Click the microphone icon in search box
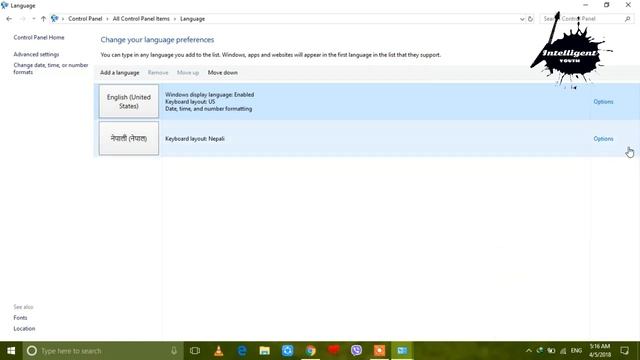Screen dimensions: 640x360 [174, 351]
